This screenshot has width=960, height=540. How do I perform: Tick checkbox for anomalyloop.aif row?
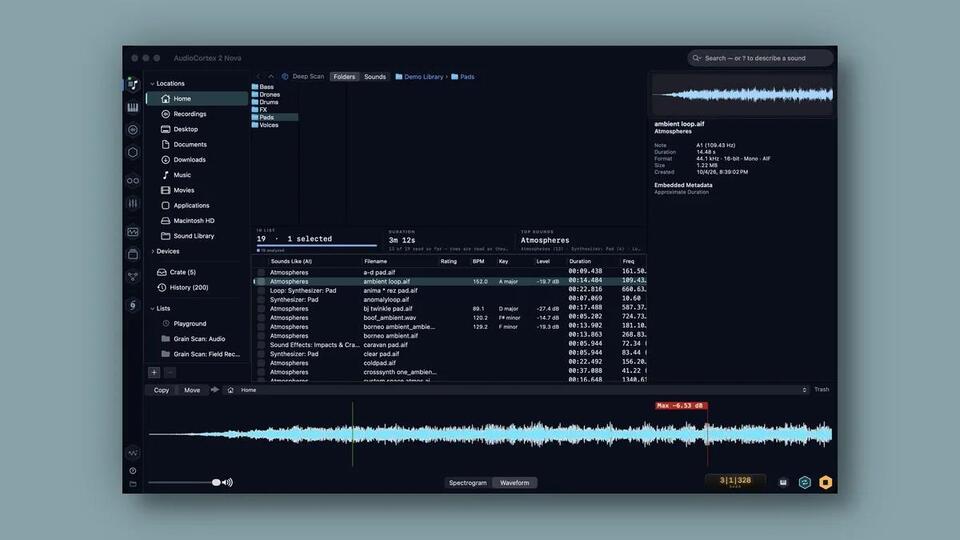(x=261, y=299)
